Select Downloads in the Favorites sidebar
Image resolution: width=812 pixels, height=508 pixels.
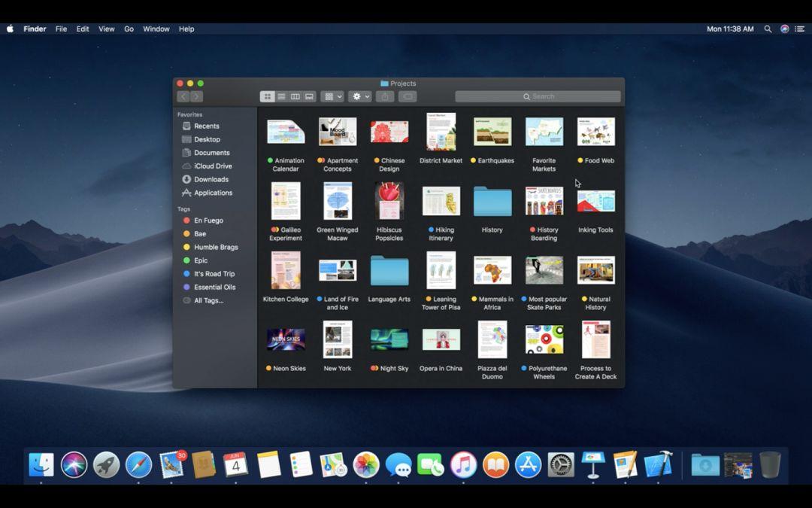[211, 179]
